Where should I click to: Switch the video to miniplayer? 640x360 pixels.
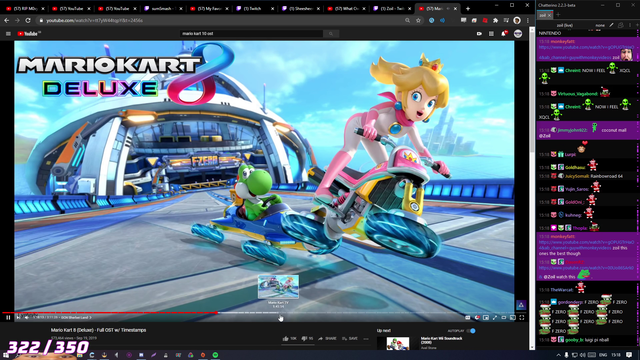tap(486, 318)
